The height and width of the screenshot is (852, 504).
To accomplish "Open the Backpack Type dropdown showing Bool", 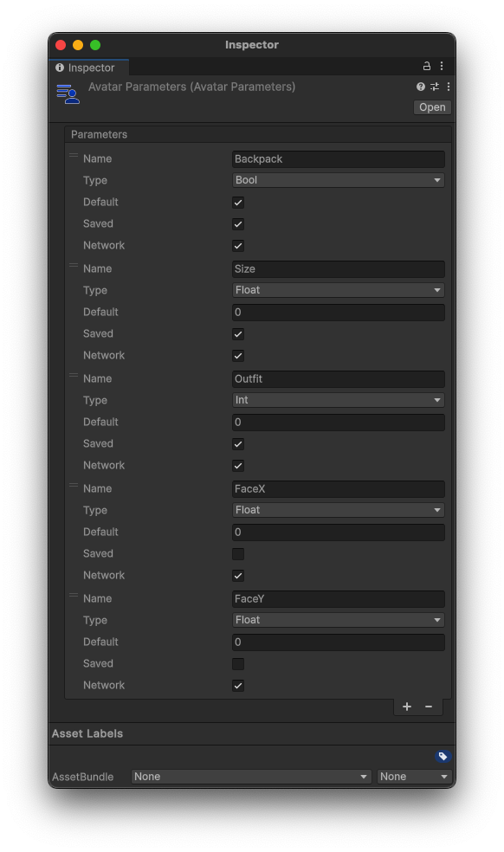I will coord(339,180).
